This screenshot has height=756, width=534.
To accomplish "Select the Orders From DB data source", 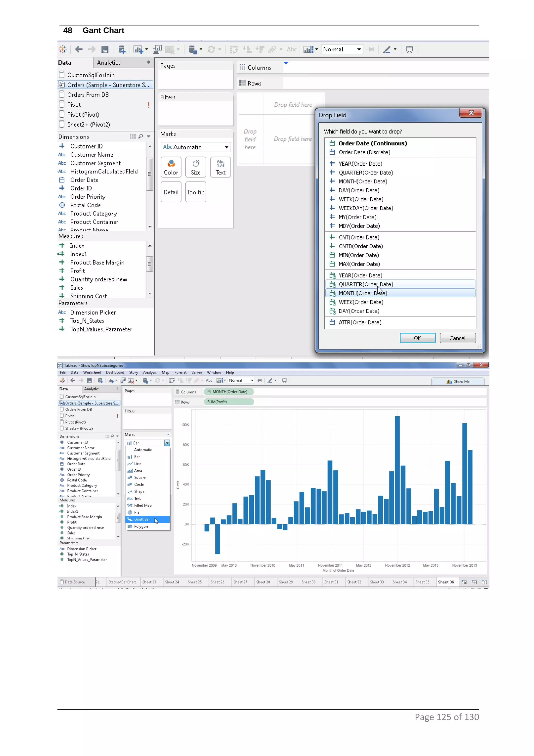I will point(88,95).
